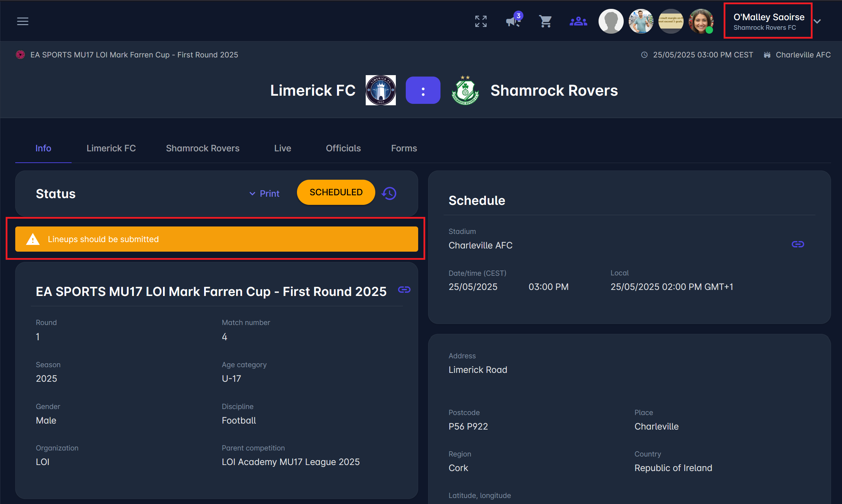Click the local time 25/05/2025 02:00 PM GMT+1
This screenshot has width=842, height=504.
pos(672,287)
